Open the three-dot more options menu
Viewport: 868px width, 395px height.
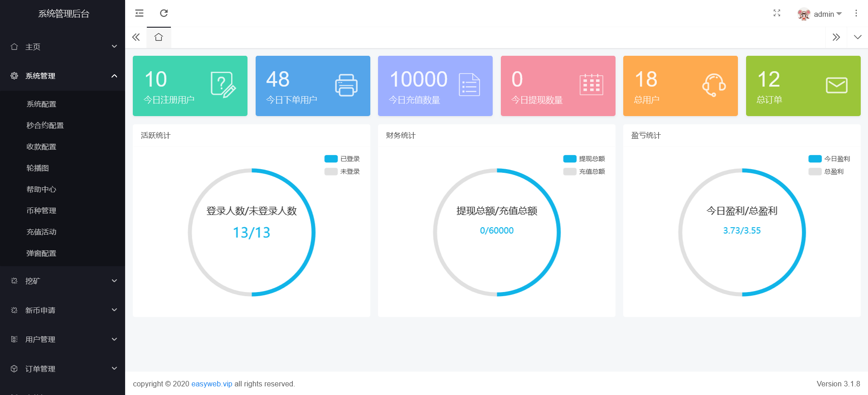point(856,13)
